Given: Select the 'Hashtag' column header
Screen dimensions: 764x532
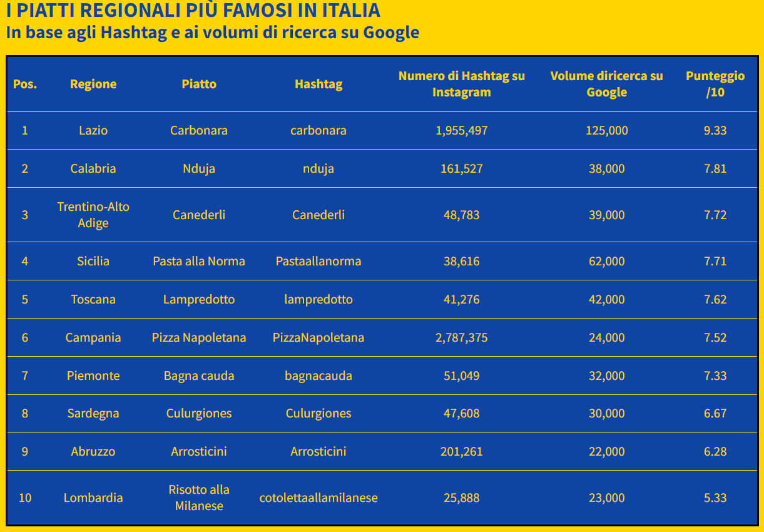Looking at the screenshot, I should pyautogui.click(x=318, y=84).
